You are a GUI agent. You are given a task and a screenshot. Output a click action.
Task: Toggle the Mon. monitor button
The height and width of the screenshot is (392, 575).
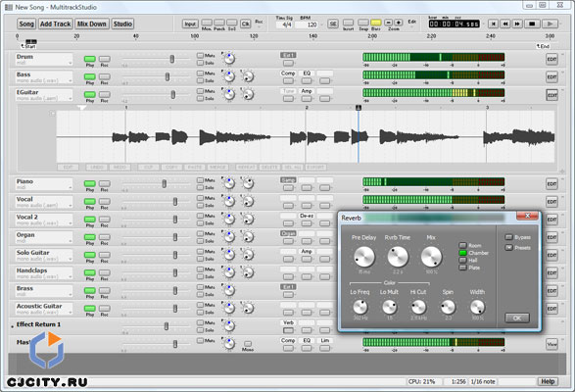point(207,23)
